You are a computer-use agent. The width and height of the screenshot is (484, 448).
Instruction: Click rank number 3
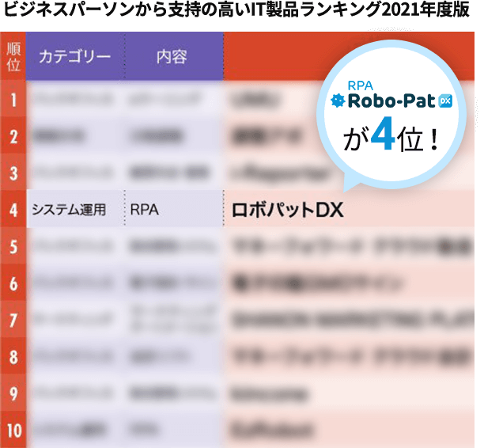point(13,173)
